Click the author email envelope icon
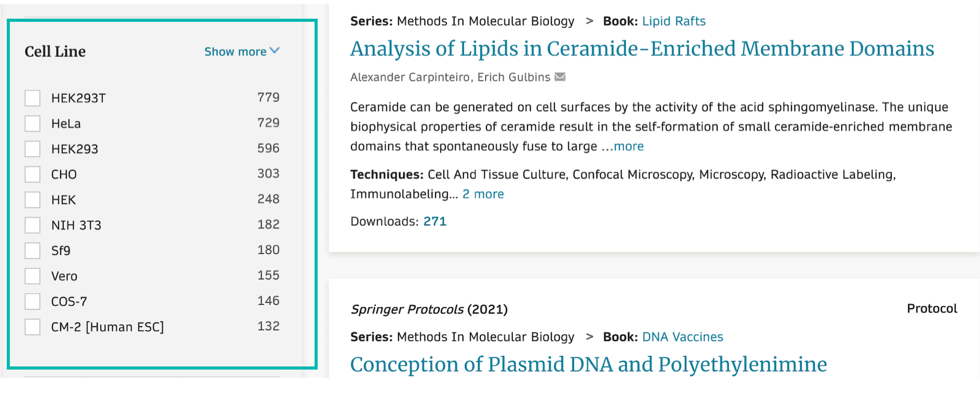The width and height of the screenshot is (980, 395). tap(560, 77)
